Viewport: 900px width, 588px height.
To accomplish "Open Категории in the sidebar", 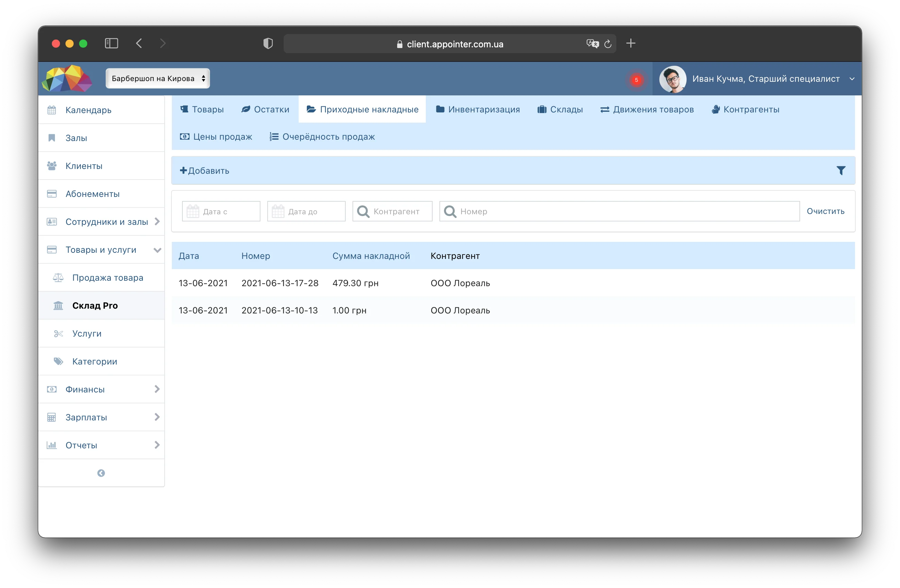I will 101,362.
